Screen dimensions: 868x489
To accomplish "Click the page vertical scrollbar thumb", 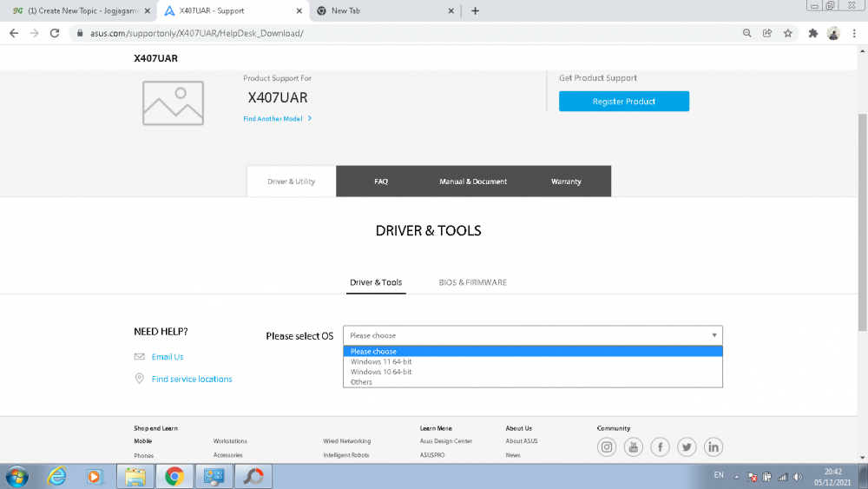I will tap(863, 221).
